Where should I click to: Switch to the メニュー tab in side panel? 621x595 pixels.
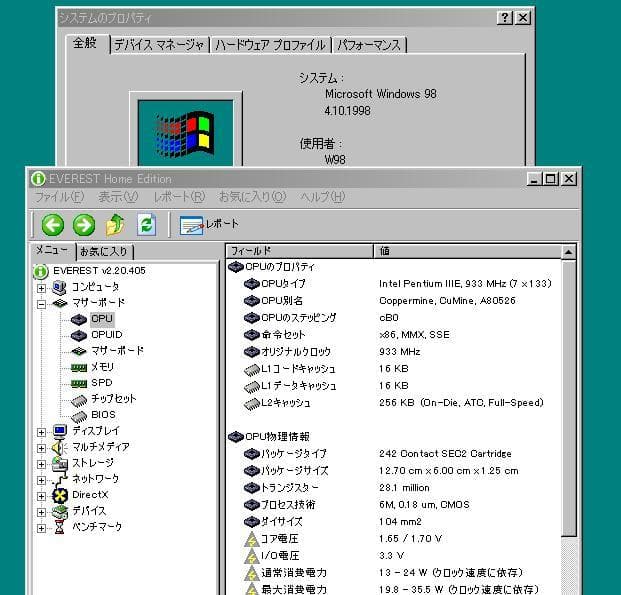point(53,250)
